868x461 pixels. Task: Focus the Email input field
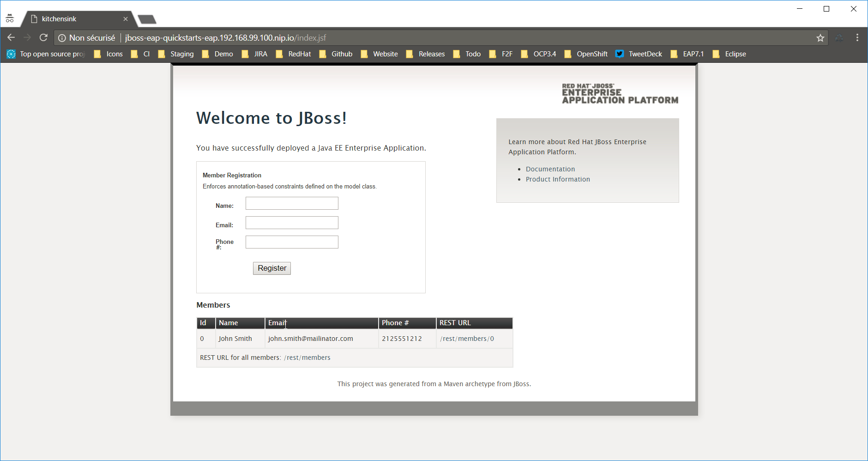292,223
